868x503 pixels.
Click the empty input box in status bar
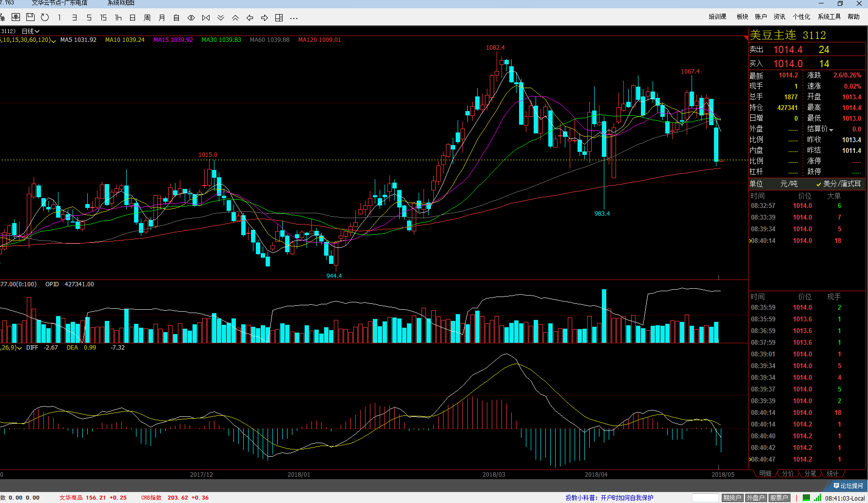click(705, 498)
